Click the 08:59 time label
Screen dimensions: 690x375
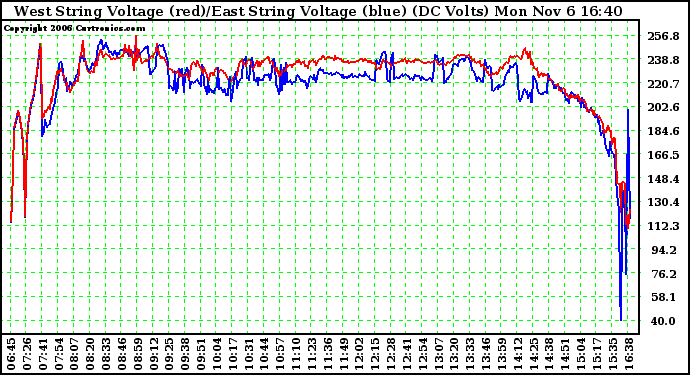click(138, 353)
